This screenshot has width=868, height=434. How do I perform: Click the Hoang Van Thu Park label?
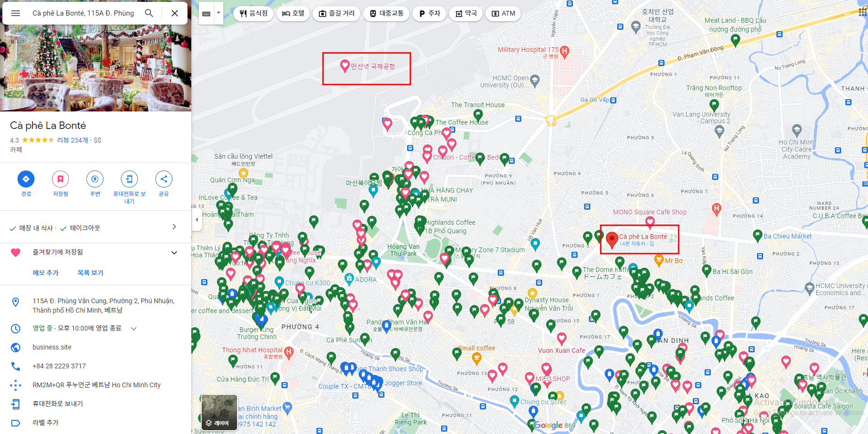coord(403,250)
